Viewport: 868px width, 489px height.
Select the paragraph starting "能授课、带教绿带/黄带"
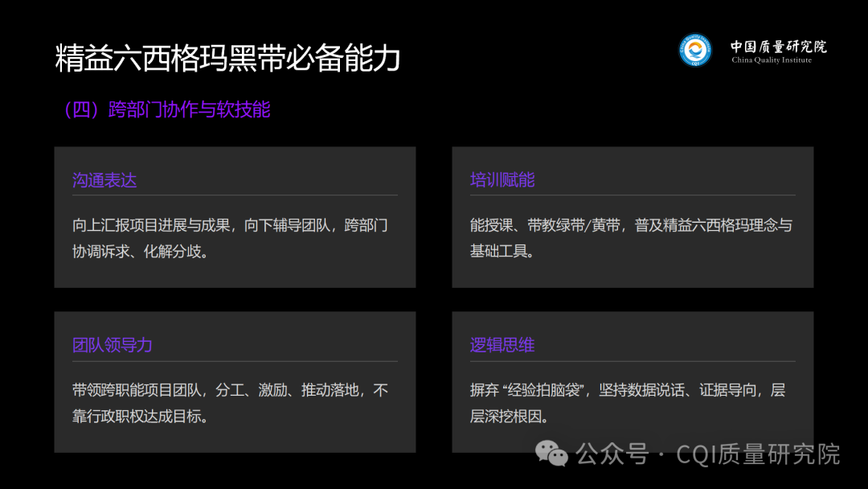[x=631, y=238]
